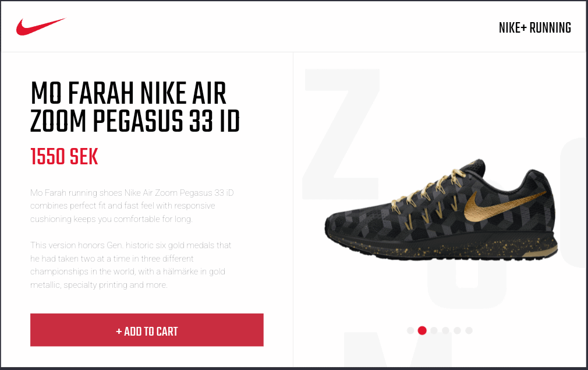Click the gold-speckled midsole of the shoe
This screenshot has height=370, width=588.
(x=442, y=246)
